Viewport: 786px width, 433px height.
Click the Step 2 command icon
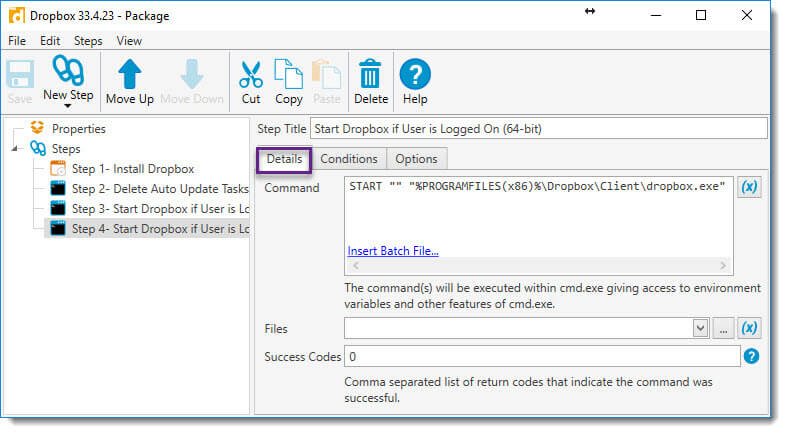58,189
